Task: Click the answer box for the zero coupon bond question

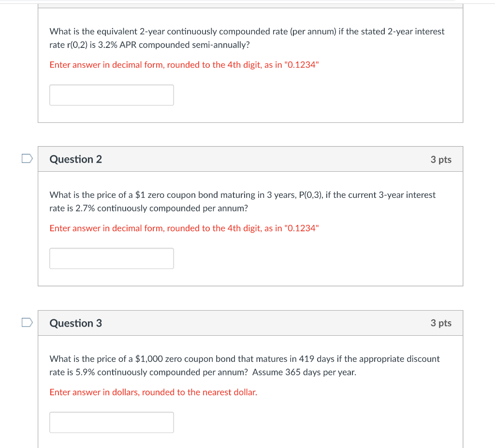Action: coord(111,258)
